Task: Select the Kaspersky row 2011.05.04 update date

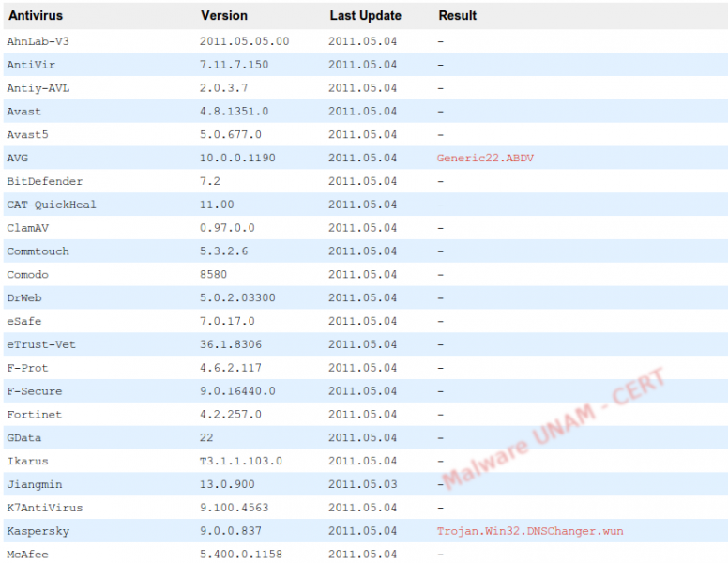Action: [363, 531]
